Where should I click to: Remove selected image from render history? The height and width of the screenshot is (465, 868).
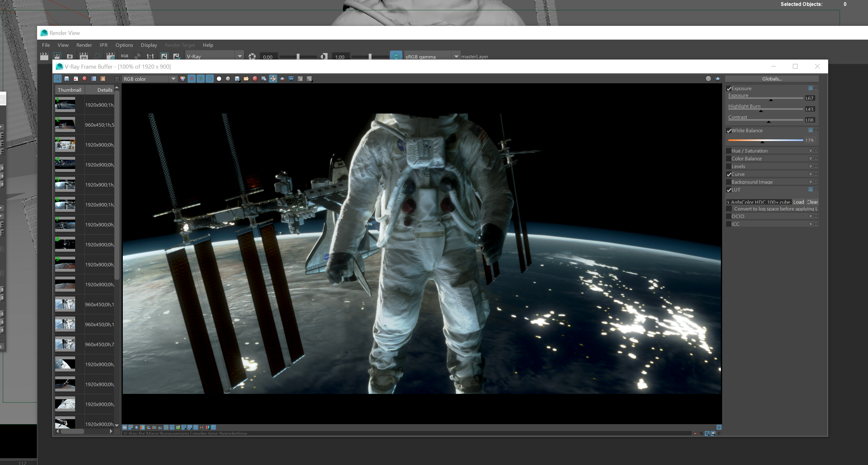(x=85, y=79)
